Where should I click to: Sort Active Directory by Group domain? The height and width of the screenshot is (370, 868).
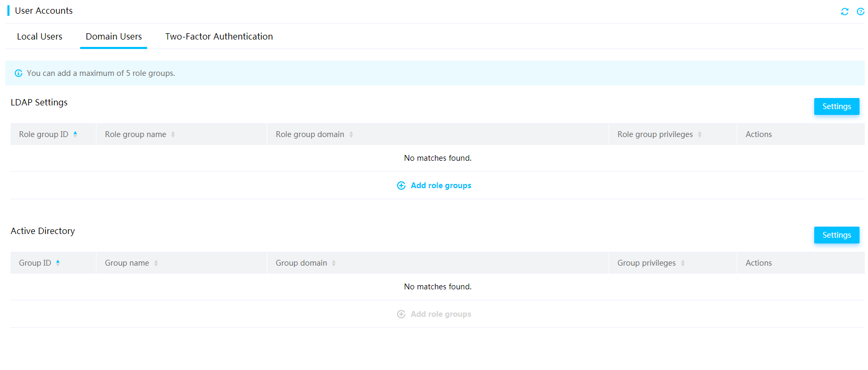click(334, 263)
